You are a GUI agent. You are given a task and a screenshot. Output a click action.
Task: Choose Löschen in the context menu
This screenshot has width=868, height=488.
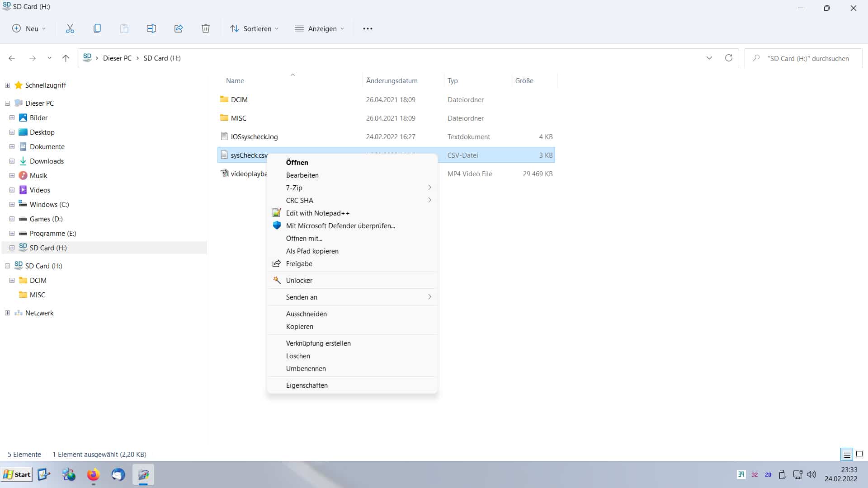coord(352,356)
